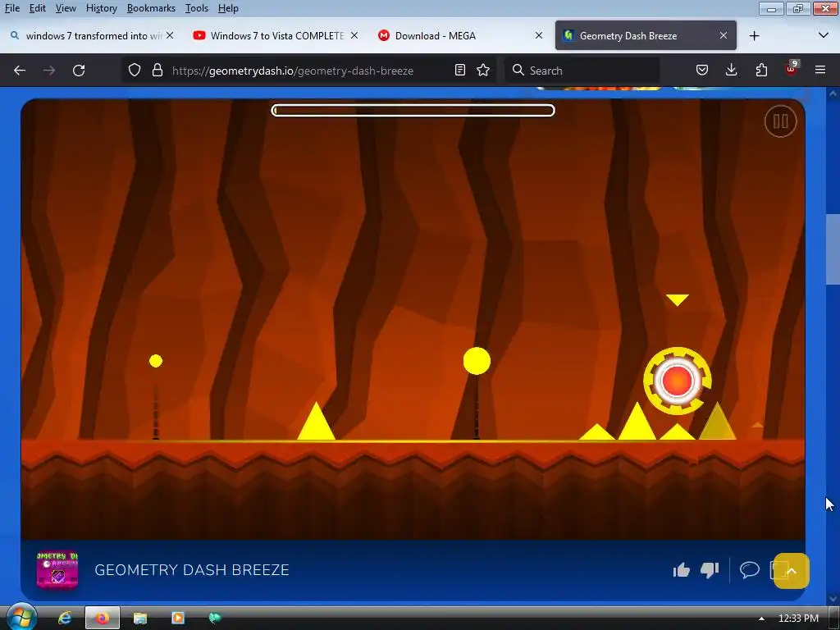The width and height of the screenshot is (840, 630).
Task: Click the browser forward arrow
Action: point(49,71)
